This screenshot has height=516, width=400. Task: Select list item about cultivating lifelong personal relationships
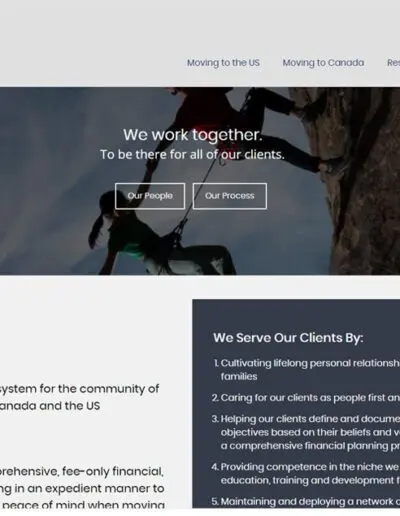point(306,370)
